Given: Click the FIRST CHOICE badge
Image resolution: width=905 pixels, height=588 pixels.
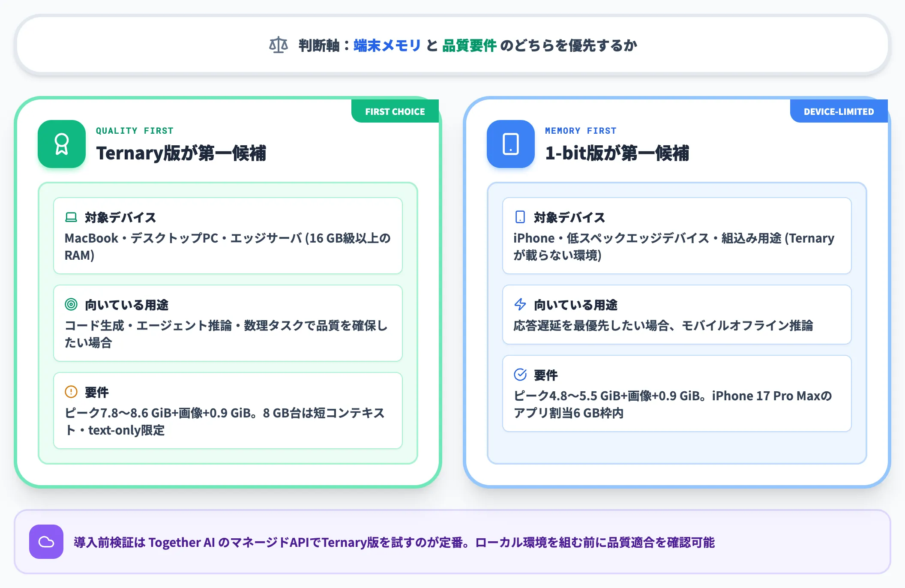Looking at the screenshot, I should point(395,111).
